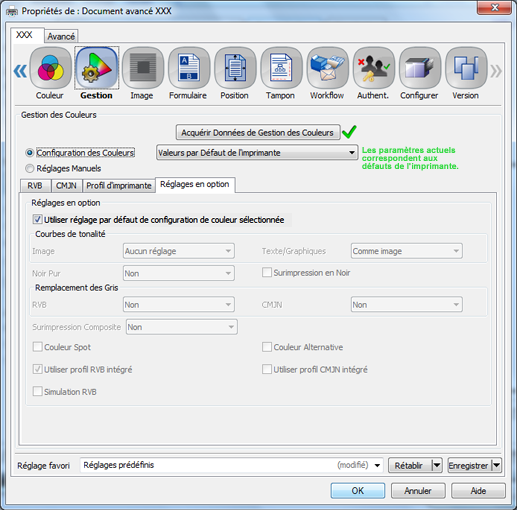517x510 pixels.
Task: Toggle Utiliser profil CMJN intégré checkbox
Action: [x=267, y=369]
